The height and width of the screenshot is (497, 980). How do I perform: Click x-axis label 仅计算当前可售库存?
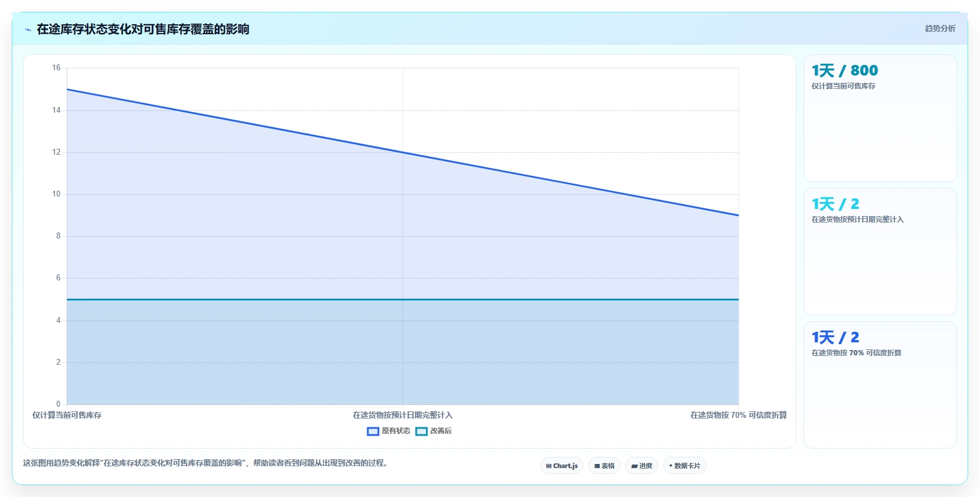coord(67,416)
